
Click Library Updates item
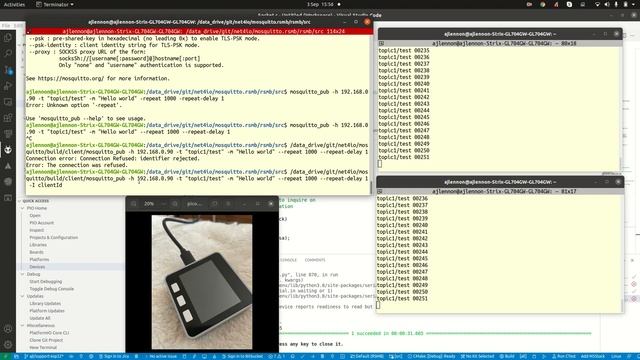pyautogui.click(x=45, y=304)
